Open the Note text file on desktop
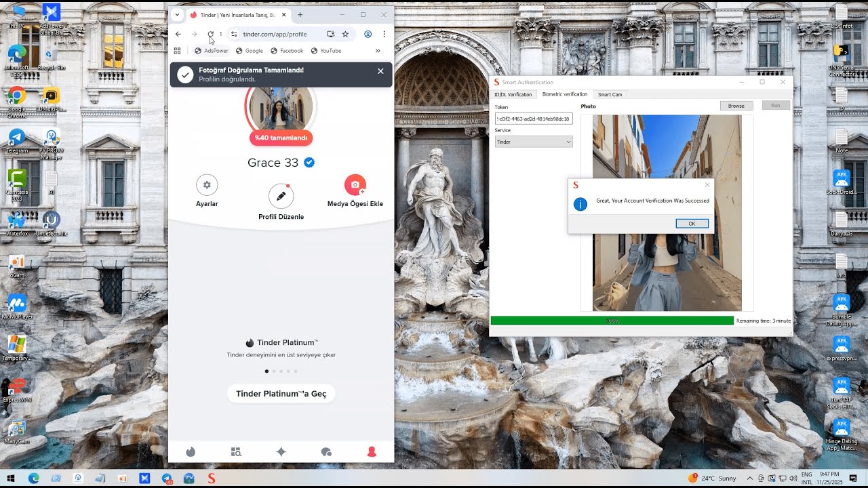 842,141
